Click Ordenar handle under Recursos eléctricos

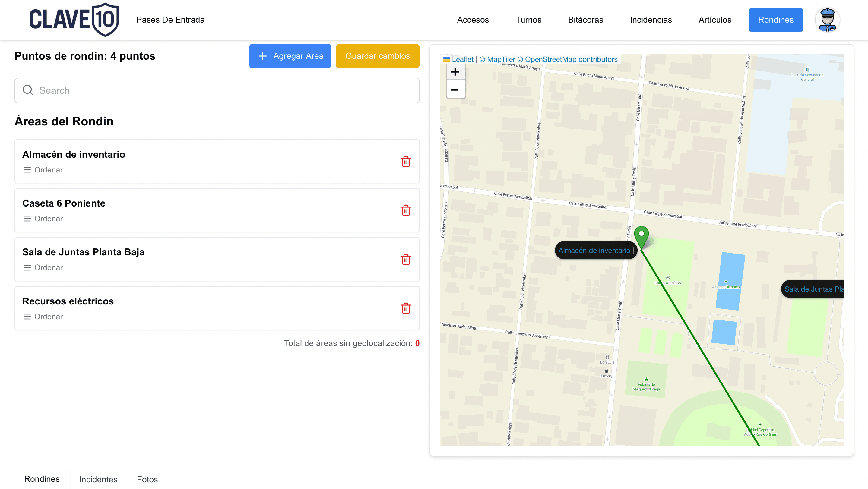pos(27,317)
